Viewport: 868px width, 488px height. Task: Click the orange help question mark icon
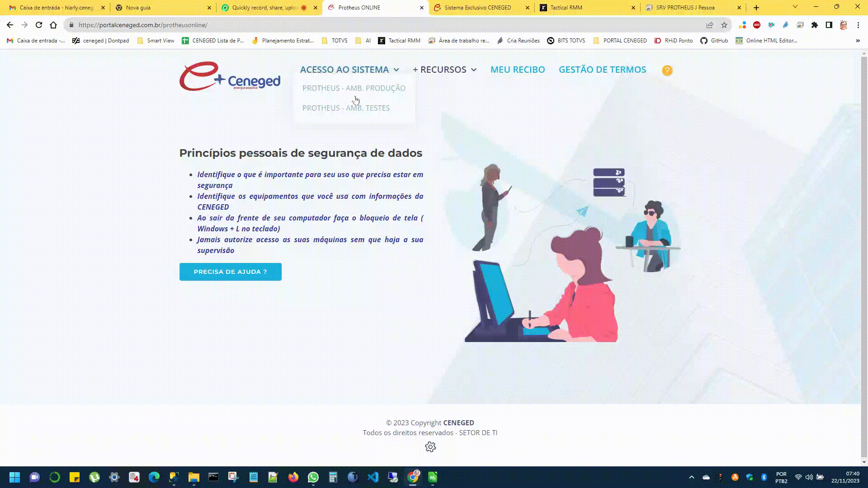click(667, 70)
